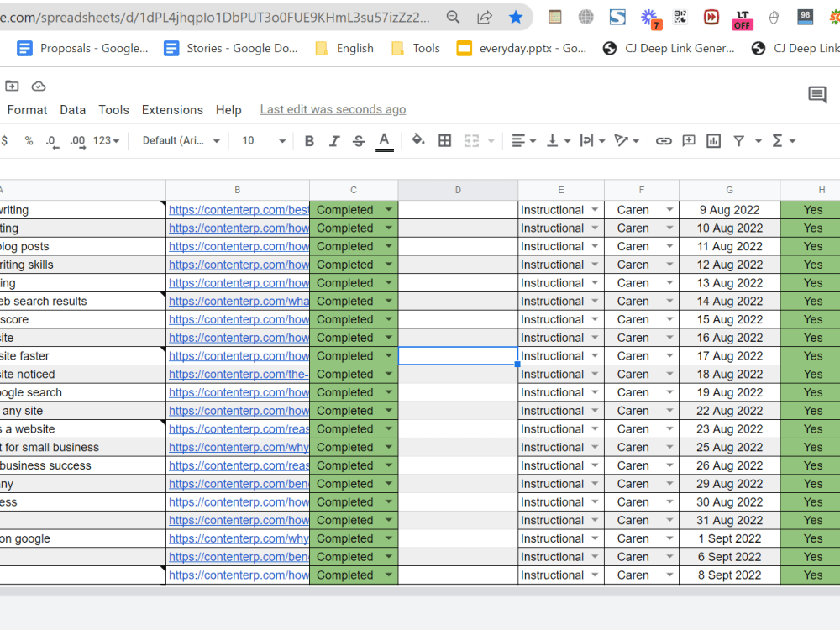Open the LT OFF extension
Image resolution: width=840 pixels, height=630 pixels.
[743, 20]
